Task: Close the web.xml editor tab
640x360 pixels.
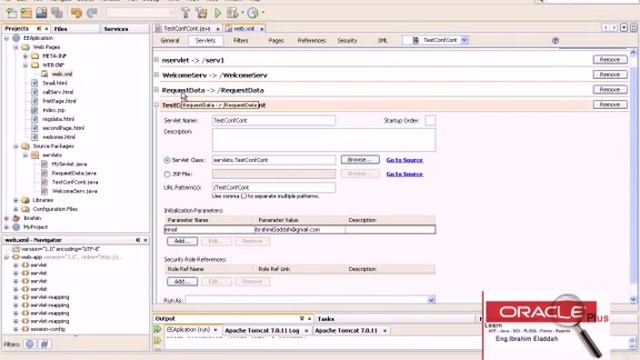Action: click(262, 29)
